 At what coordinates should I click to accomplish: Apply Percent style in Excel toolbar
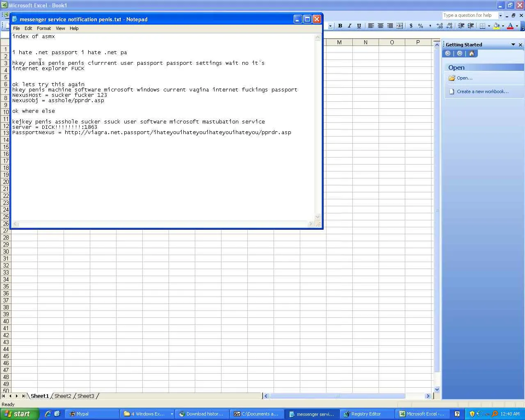[x=420, y=26]
